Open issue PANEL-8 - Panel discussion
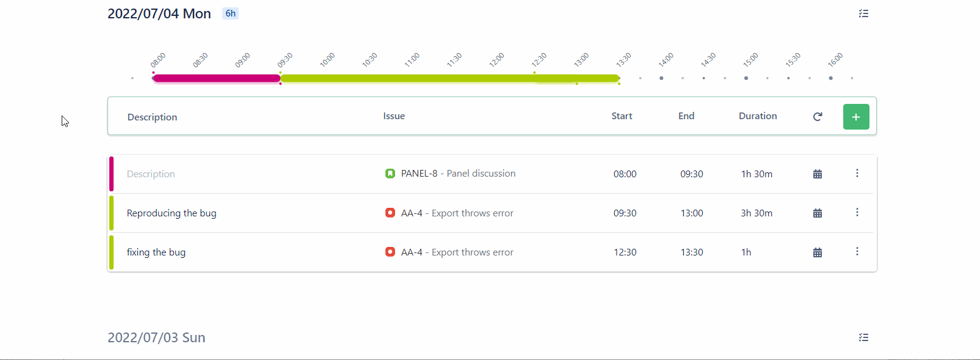 click(458, 174)
